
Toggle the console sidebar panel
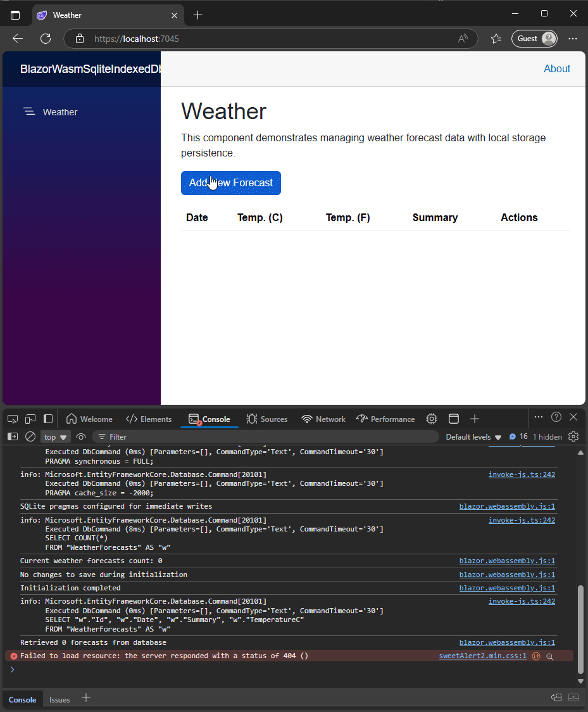click(13, 436)
